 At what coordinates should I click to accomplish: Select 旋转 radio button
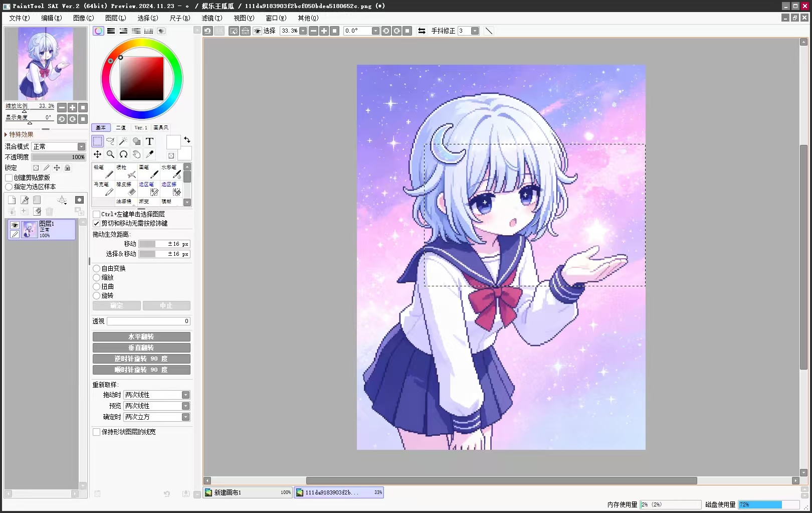click(97, 295)
